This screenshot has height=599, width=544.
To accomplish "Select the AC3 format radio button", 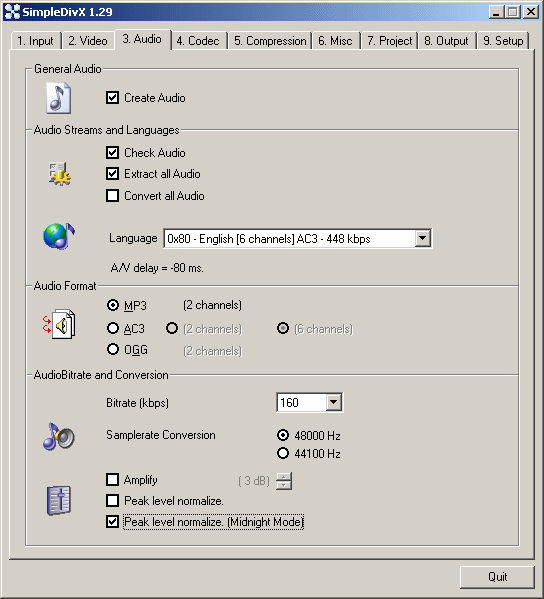I will (113, 328).
